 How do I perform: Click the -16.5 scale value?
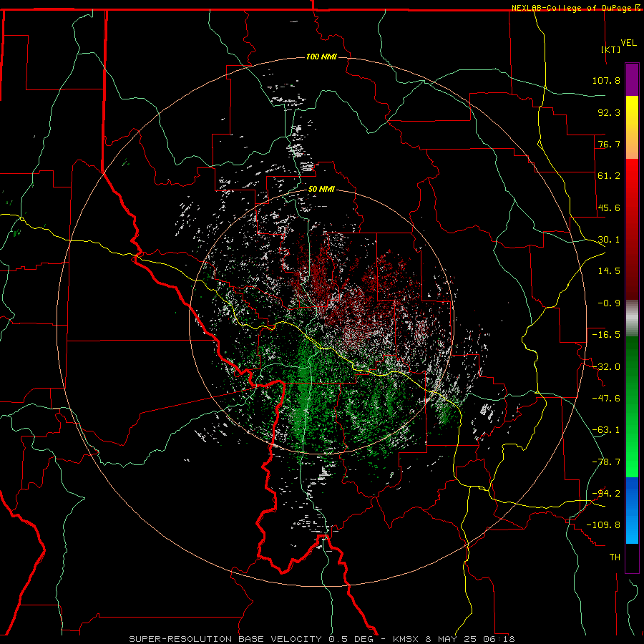[x=606, y=335]
